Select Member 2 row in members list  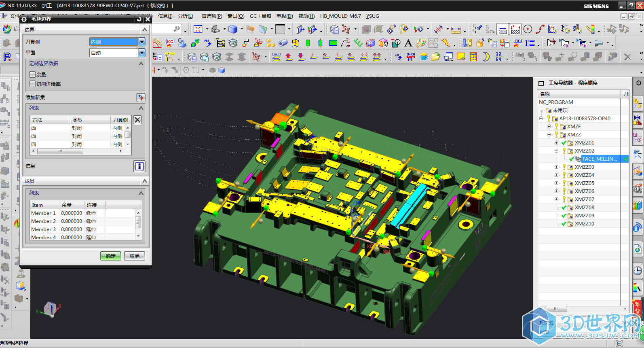coord(83,221)
